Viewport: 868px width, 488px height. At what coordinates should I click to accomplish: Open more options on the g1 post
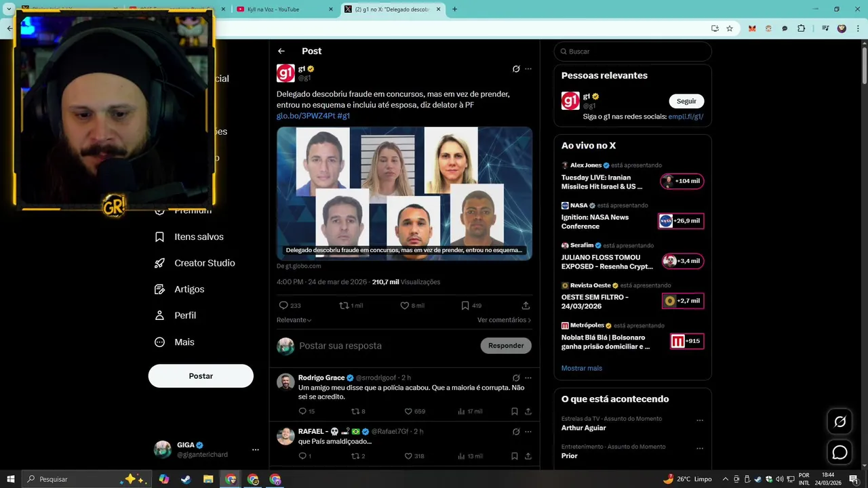[528, 68]
